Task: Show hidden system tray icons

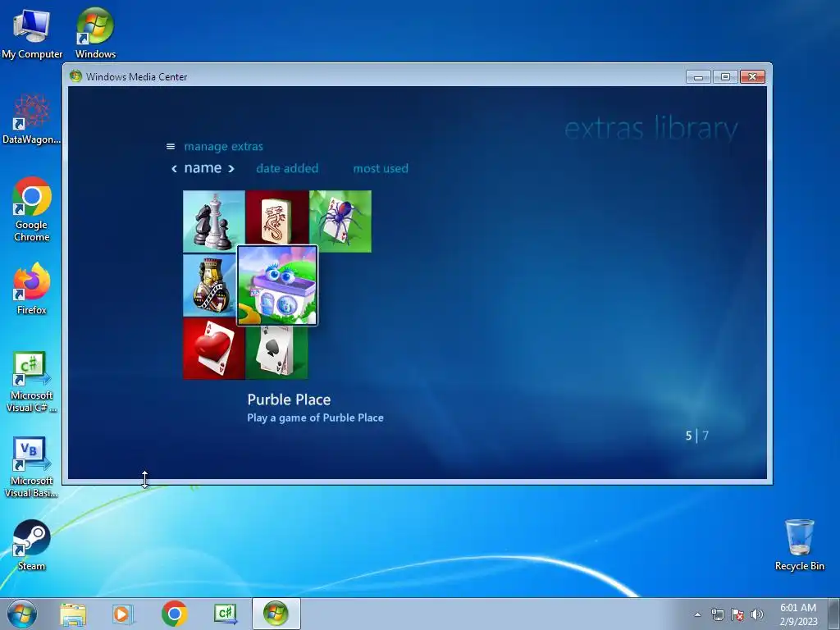Action: 697,614
